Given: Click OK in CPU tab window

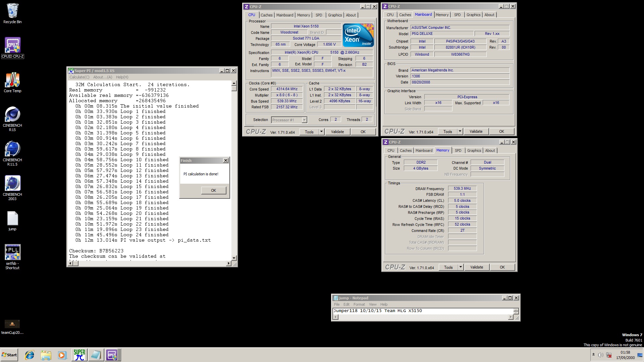Looking at the screenshot, I should click(x=363, y=132).
